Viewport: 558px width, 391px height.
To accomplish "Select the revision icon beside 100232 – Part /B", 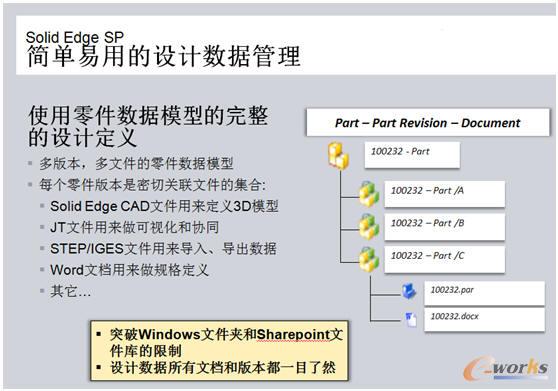I will pos(369,227).
